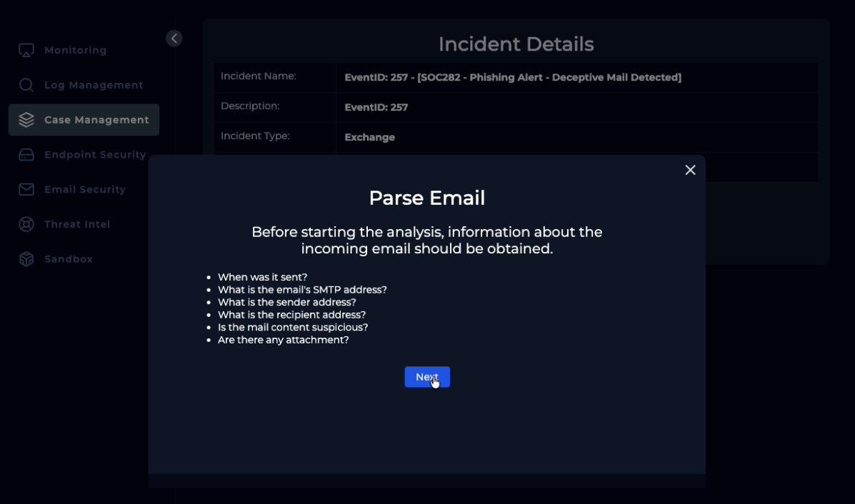The width and height of the screenshot is (855, 504).
Task: Collapse the sidebar with the chevron
Action: [x=174, y=39]
